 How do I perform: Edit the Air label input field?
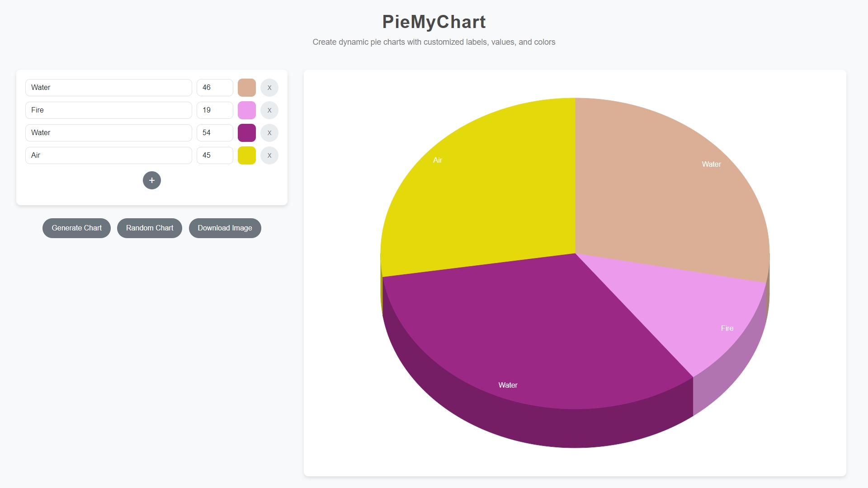108,155
